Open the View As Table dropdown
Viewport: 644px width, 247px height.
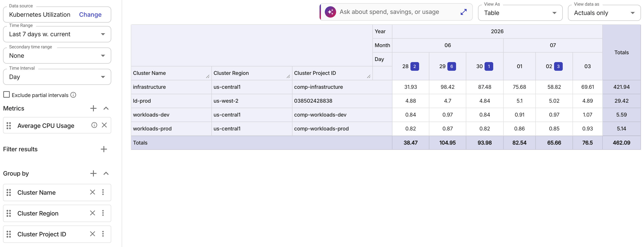(520, 13)
